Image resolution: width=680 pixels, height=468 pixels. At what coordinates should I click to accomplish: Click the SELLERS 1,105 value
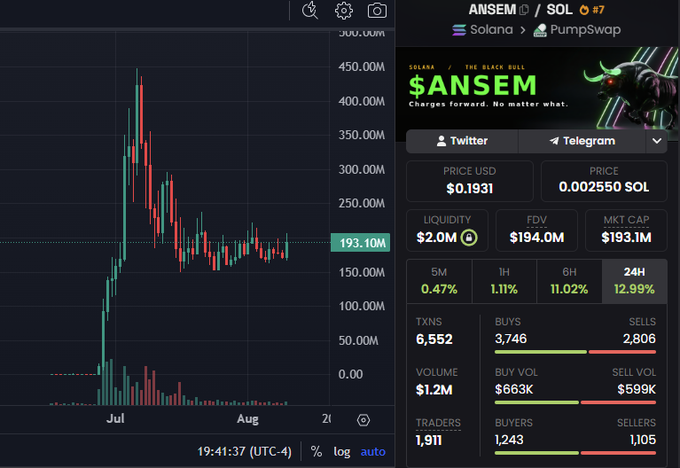point(643,440)
